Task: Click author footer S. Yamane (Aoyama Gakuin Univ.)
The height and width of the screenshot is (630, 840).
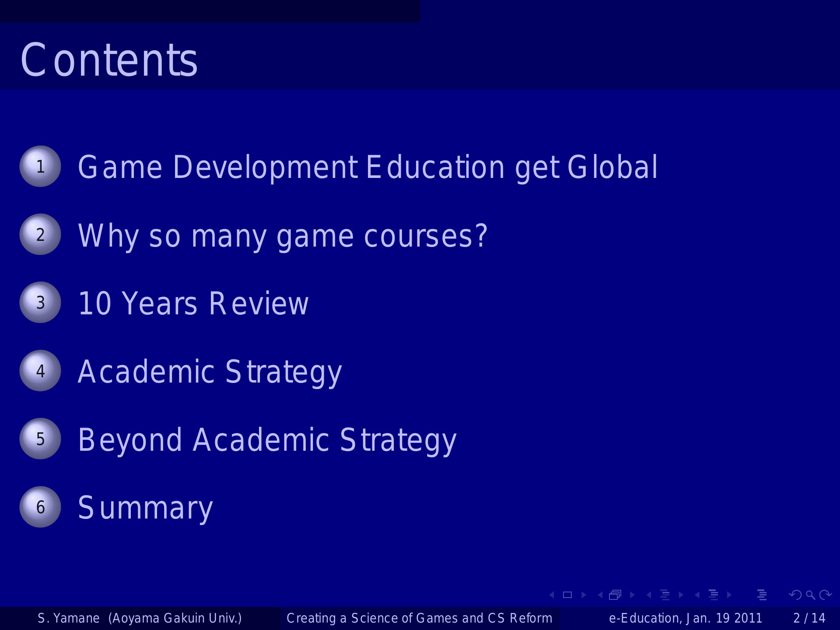Action: 140,618
